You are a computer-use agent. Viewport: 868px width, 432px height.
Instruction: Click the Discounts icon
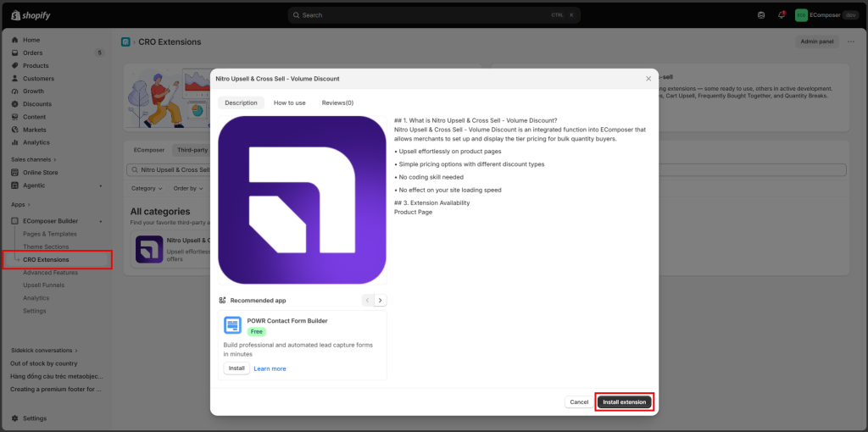15,104
